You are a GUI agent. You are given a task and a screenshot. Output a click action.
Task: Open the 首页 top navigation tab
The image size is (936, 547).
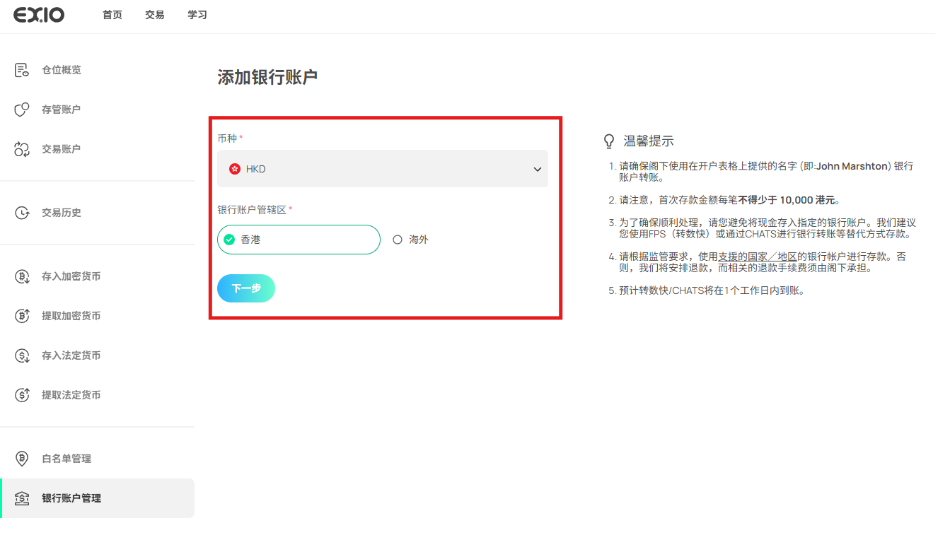coord(112,16)
